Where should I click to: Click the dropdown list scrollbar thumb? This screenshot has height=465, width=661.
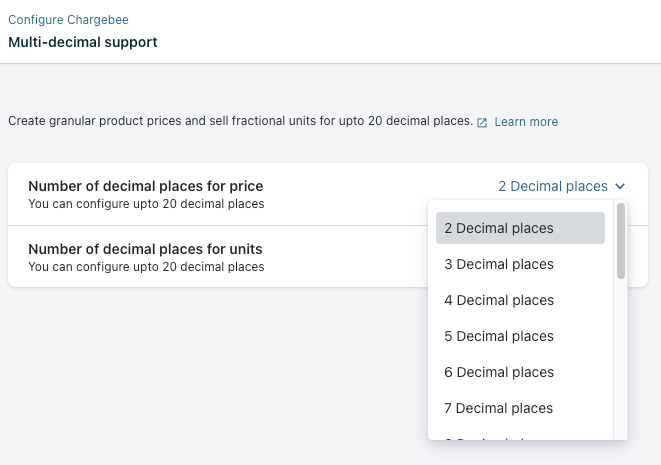[621, 240]
